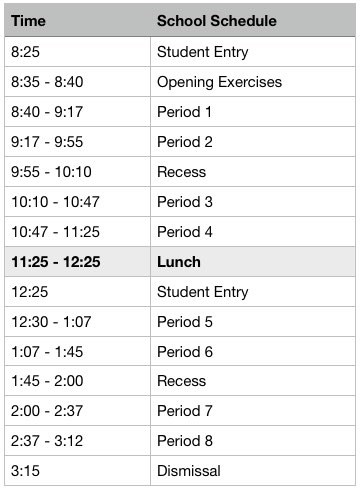The width and height of the screenshot is (361, 491).
Task: Click the bold 11:25 - 12:25 time cell
Action: tap(77, 262)
